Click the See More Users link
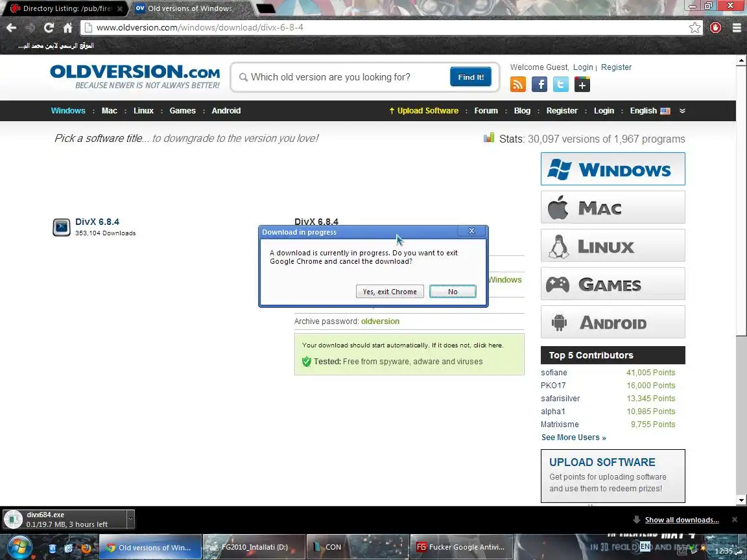Image resolution: width=747 pixels, height=560 pixels. pyautogui.click(x=574, y=437)
